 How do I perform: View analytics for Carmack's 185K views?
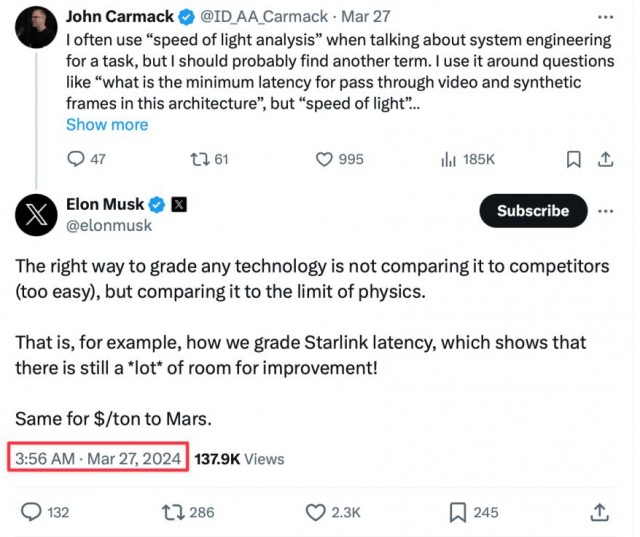[449, 159]
